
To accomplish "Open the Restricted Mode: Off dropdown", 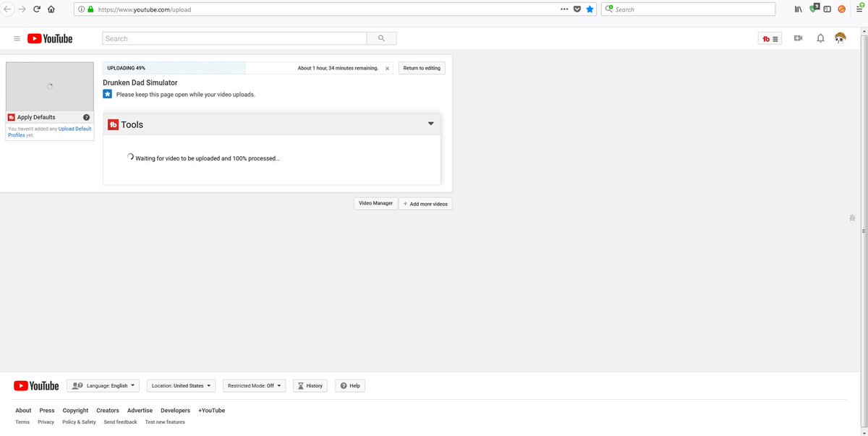I will 255,386.
